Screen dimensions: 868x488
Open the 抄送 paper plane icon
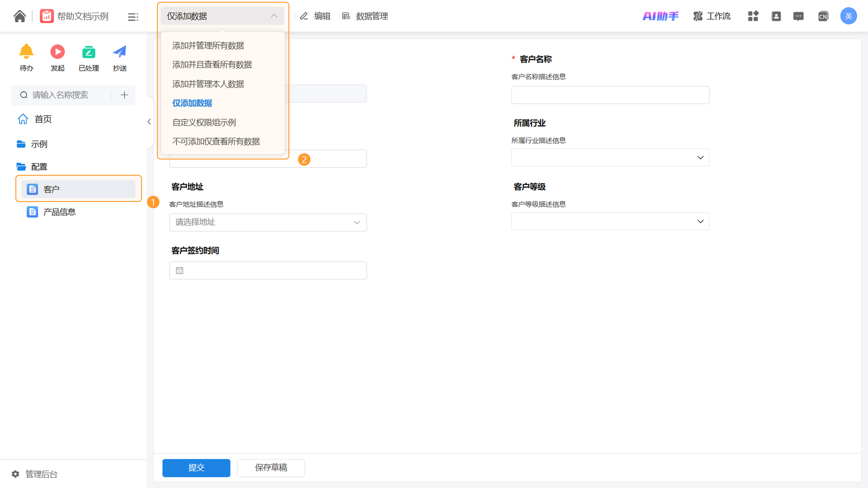pyautogui.click(x=120, y=52)
